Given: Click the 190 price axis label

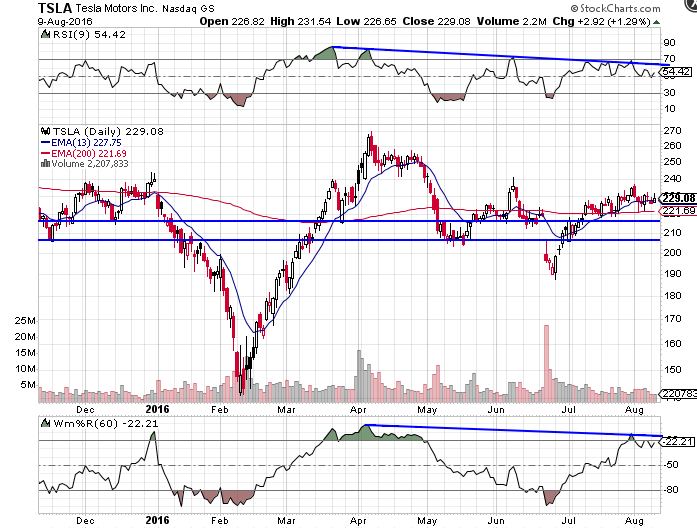Looking at the screenshot, I should [673, 273].
